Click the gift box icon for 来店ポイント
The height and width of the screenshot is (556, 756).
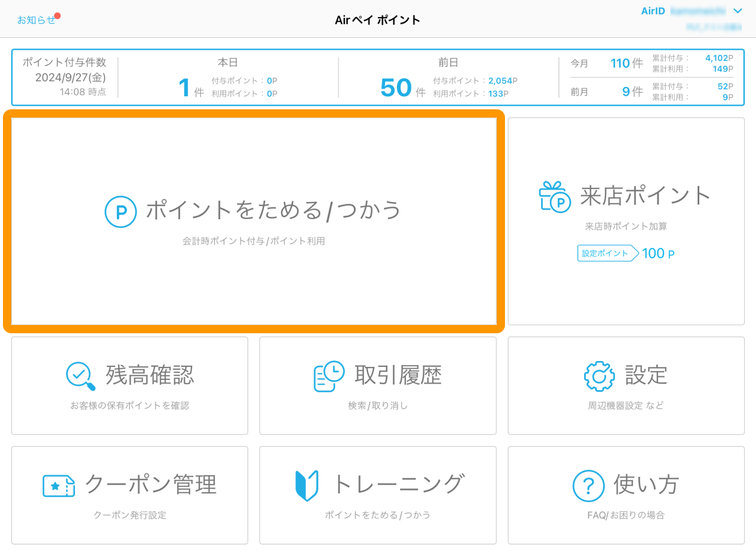pyautogui.click(x=555, y=197)
